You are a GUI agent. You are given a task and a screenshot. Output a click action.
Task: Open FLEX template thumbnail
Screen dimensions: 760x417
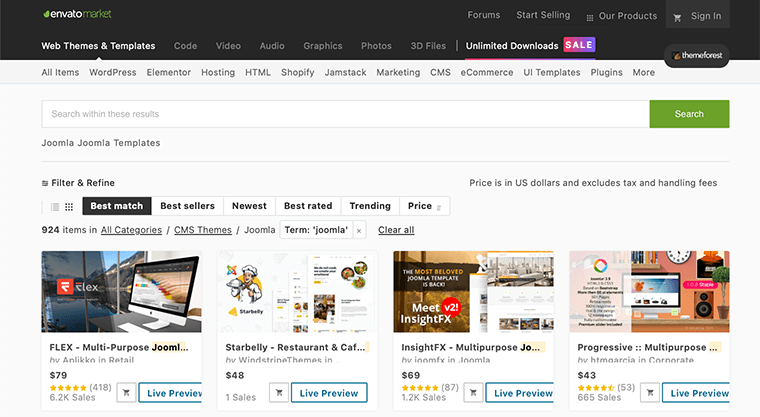click(x=121, y=291)
